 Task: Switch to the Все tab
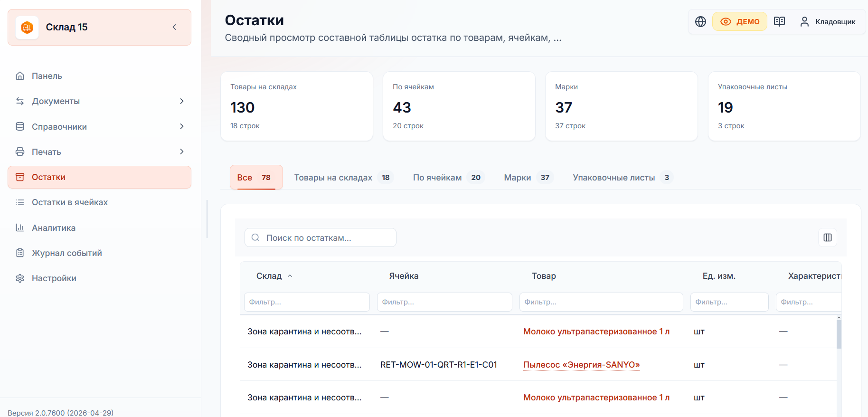(x=256, y=177)
